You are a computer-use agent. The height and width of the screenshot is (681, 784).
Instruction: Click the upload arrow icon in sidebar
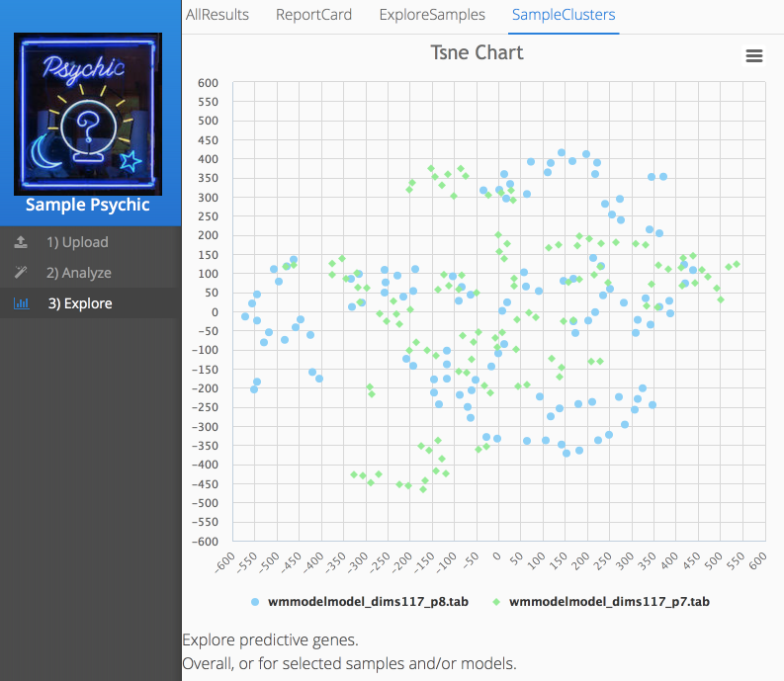(x=21, y=242)
